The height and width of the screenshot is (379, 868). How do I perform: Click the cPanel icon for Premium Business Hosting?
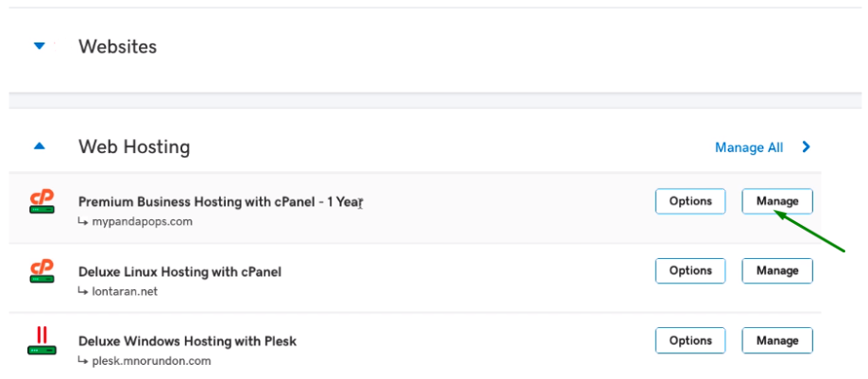point(43,201)
